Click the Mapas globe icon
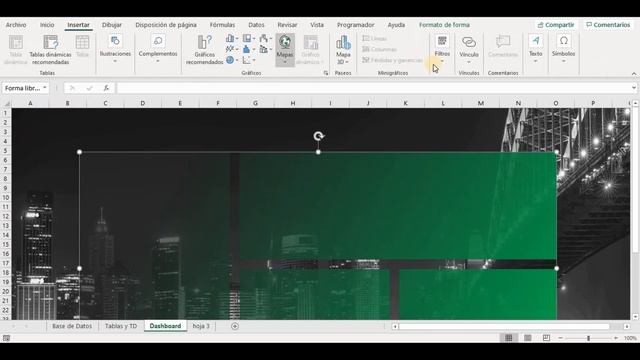640x360 pixels. point(285,42)
